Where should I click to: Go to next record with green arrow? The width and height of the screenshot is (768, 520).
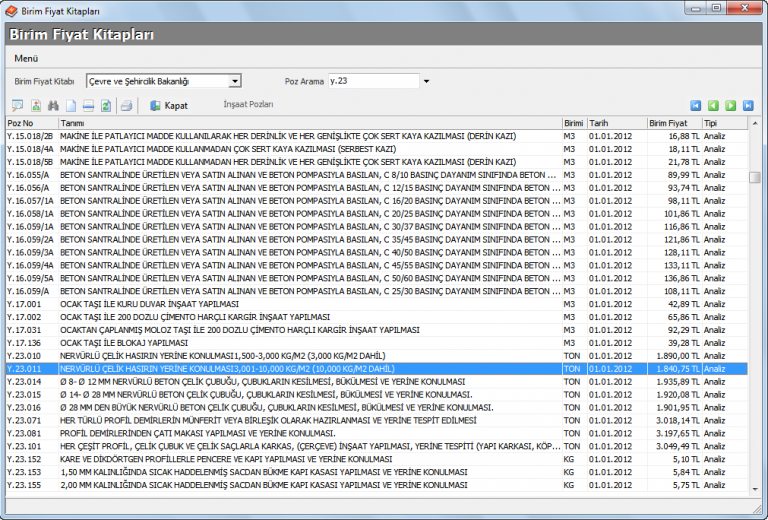click(x=731, y=105)
